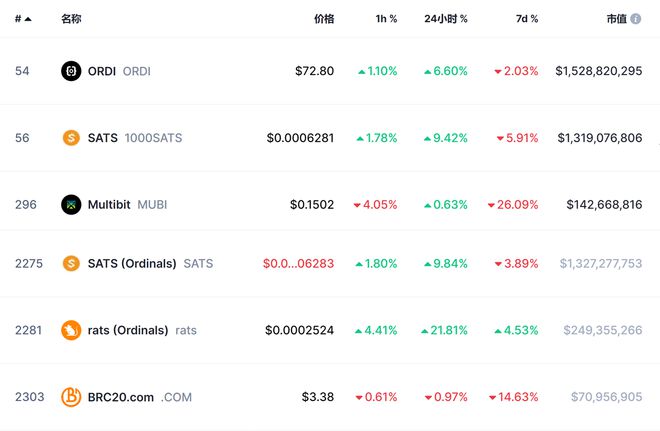Sort table by 价格 column

click(x=323, y=19)
